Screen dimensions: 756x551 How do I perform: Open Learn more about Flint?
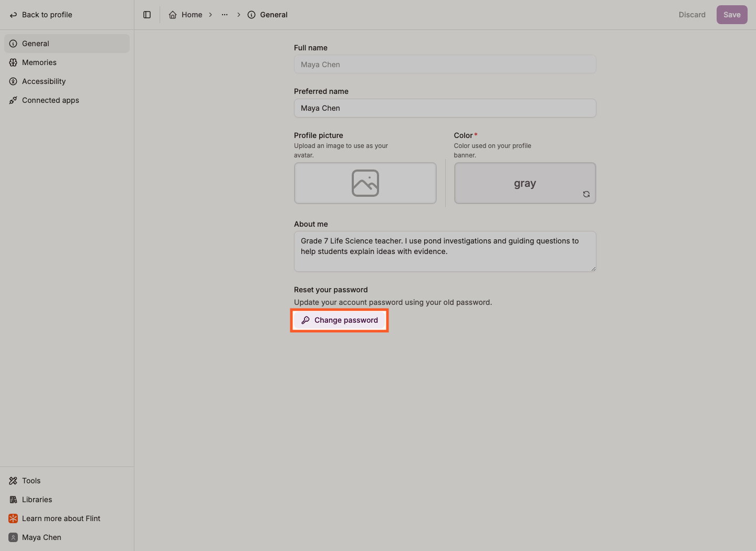[67, 518]
